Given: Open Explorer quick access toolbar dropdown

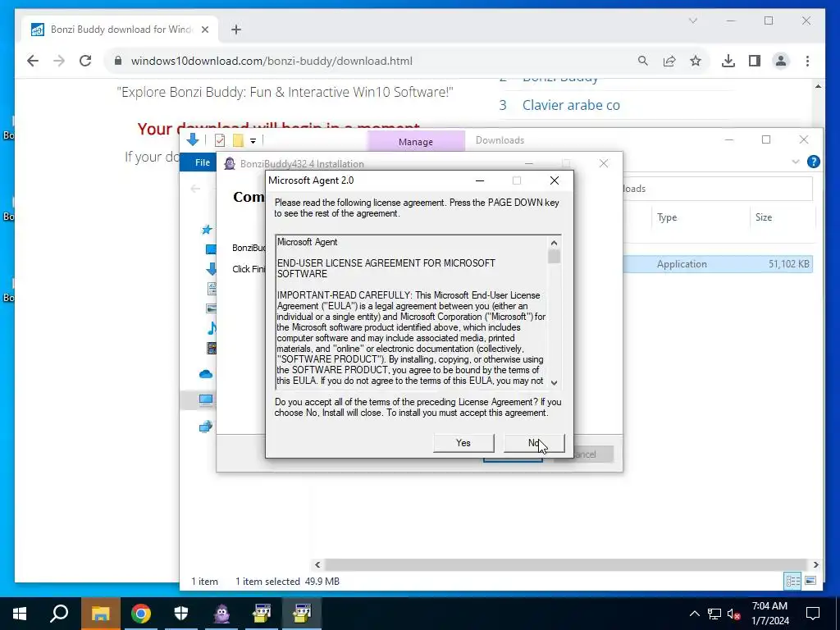Looking at the screenshot, I should click(253, 141).
